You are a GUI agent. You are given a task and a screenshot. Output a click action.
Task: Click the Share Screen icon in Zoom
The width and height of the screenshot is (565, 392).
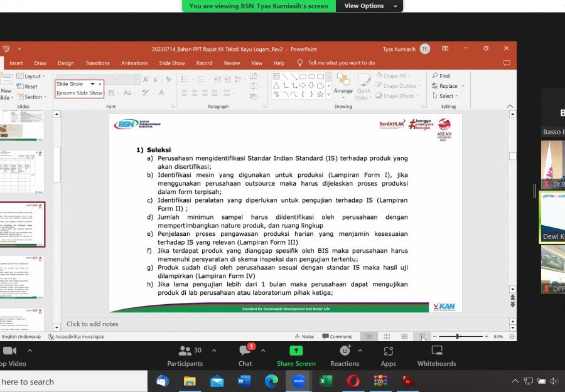(x=296, y=351)
